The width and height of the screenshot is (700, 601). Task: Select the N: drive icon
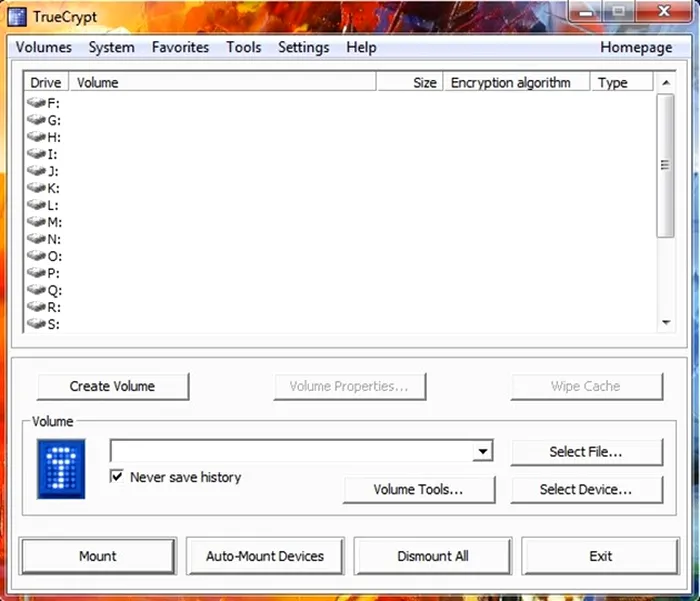(x=36, y=238)
